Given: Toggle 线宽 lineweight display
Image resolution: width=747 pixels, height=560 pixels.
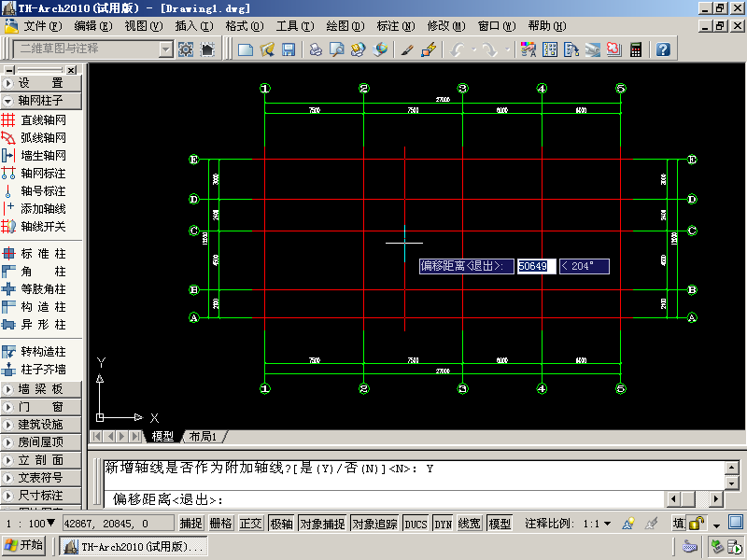Looking at the screenshot, I should point(470,524).
